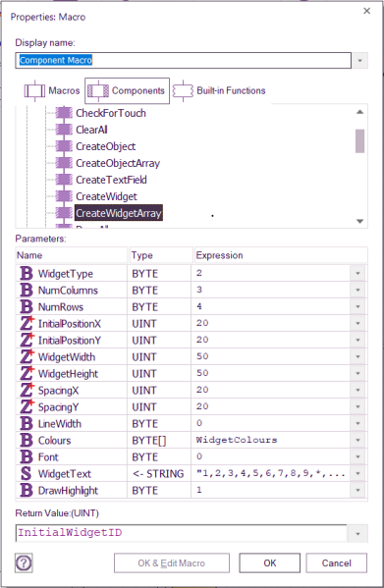Click the Name column header
Screen dimensions: 384x588
pyautogui.click(x=72, y=255)
